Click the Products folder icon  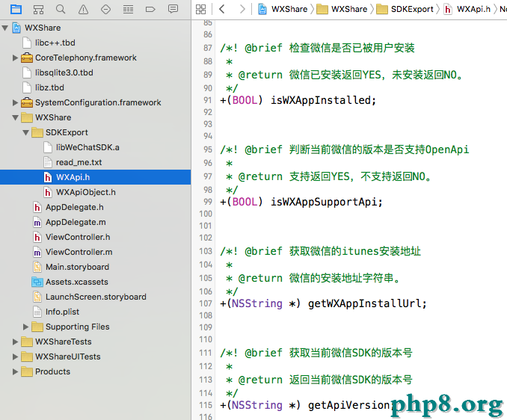[27, 371]
